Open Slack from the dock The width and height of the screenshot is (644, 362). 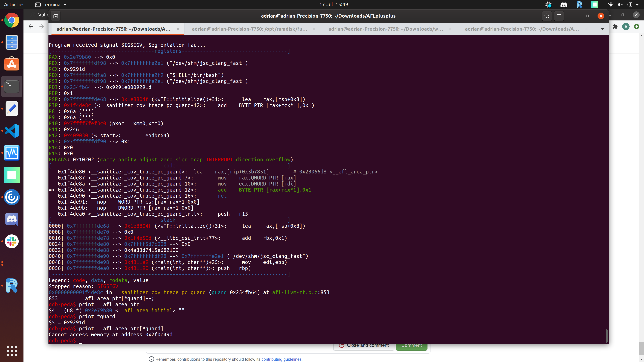click(x=12, y=241)
